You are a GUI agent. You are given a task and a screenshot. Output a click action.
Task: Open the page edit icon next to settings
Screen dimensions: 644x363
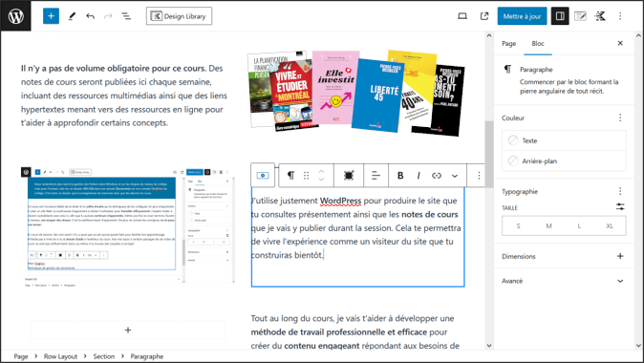pyautogui.click(x=580, y=16)
